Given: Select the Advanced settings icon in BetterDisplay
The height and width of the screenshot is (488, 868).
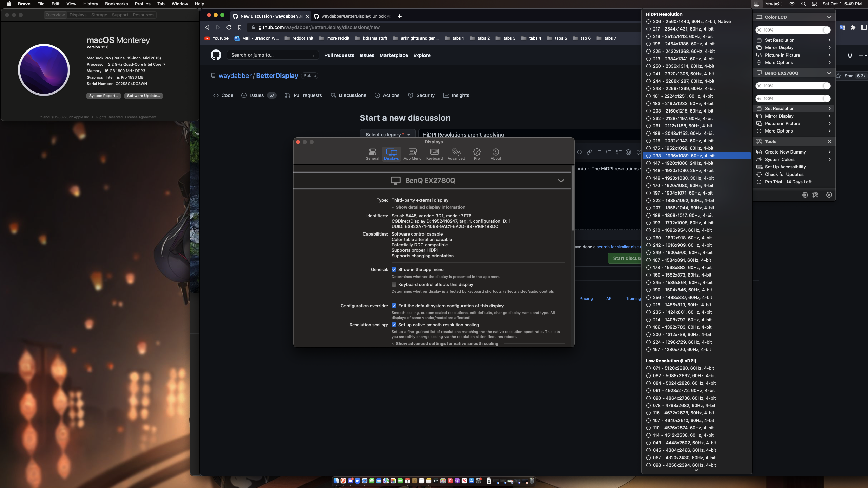Looking at the screenshot, I should (456, 154).
